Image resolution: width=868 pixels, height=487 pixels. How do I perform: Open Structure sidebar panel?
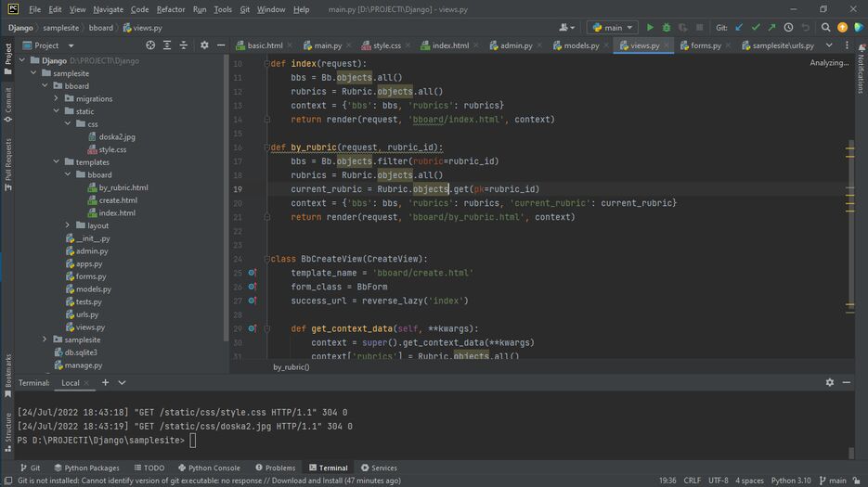point(7,433)
